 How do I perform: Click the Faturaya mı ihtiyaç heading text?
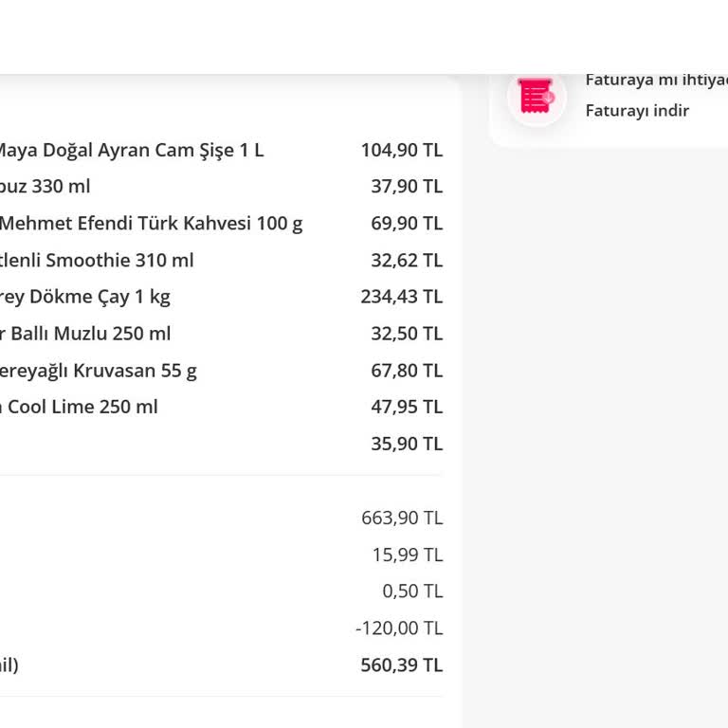pos(657,80)
